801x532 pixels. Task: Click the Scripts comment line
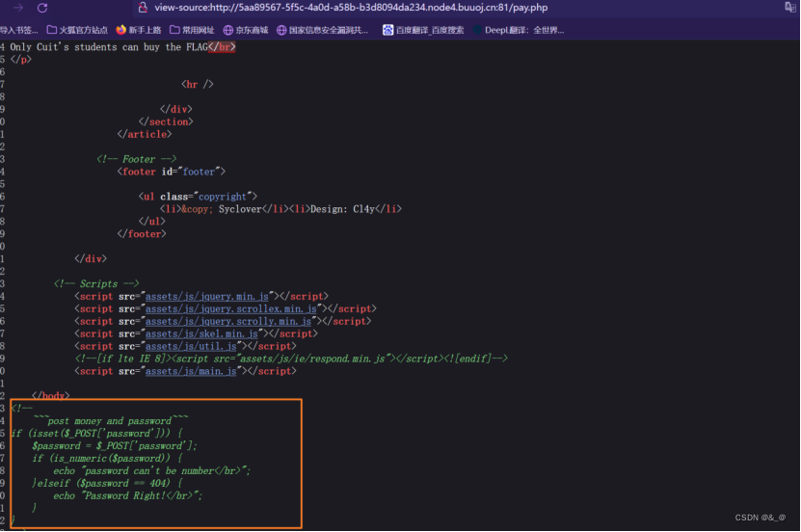click(x=96, y=284)
